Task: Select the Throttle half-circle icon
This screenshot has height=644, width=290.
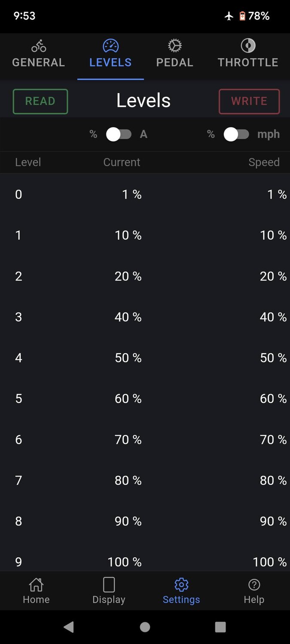Action: (x=248, y=46)
